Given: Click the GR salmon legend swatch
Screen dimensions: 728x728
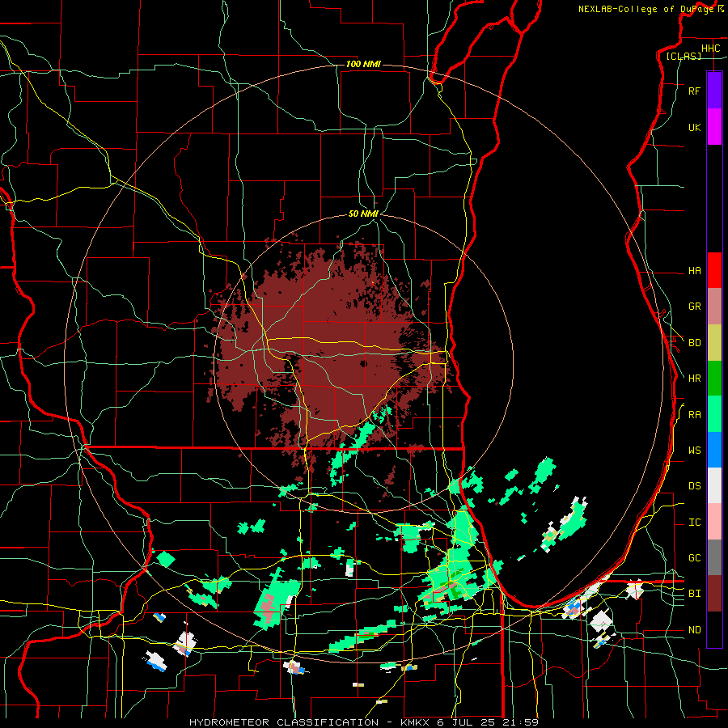Looking at the screenshot, I should (714, 307).
